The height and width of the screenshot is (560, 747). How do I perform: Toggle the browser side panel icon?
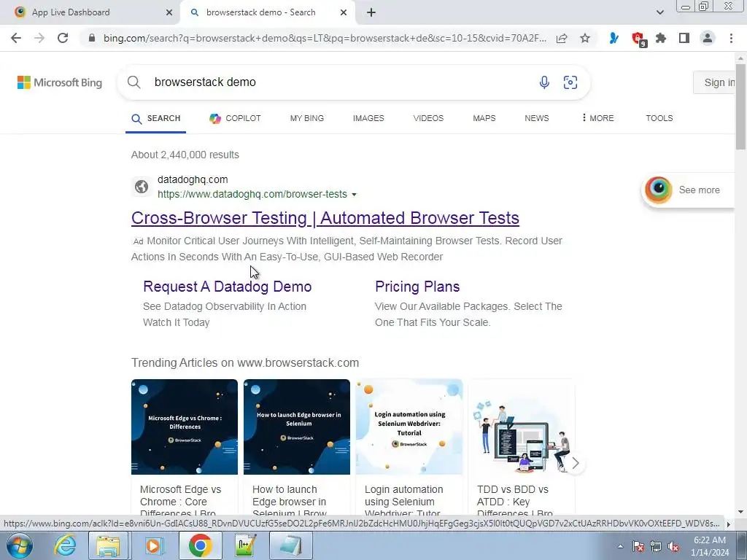(x=684, y=38)
